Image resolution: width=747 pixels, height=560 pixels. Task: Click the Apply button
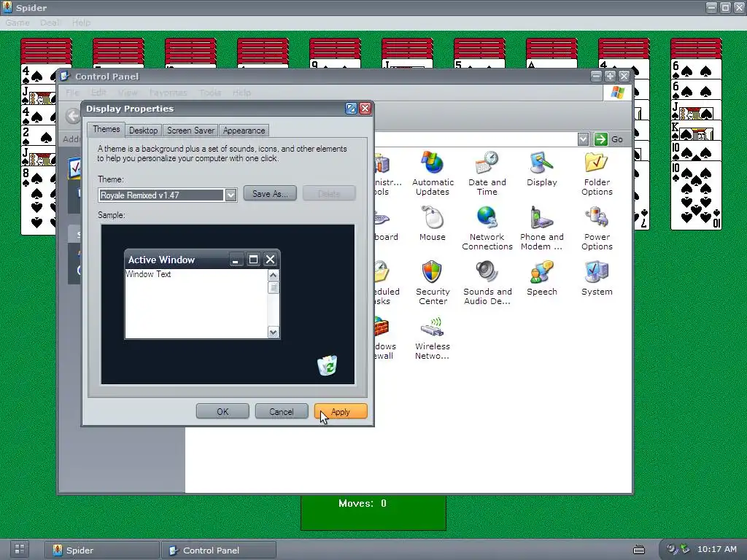click(341, 411)
